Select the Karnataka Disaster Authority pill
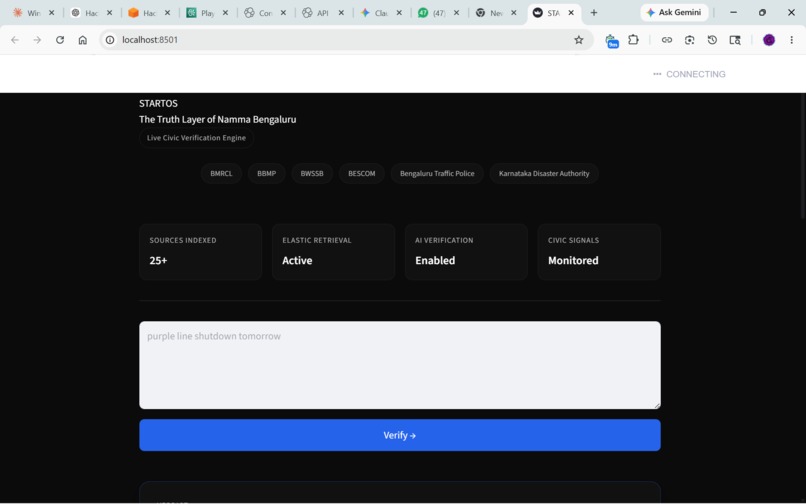The height and width of the screenshot is (504, 806). [x=544, y=173]
